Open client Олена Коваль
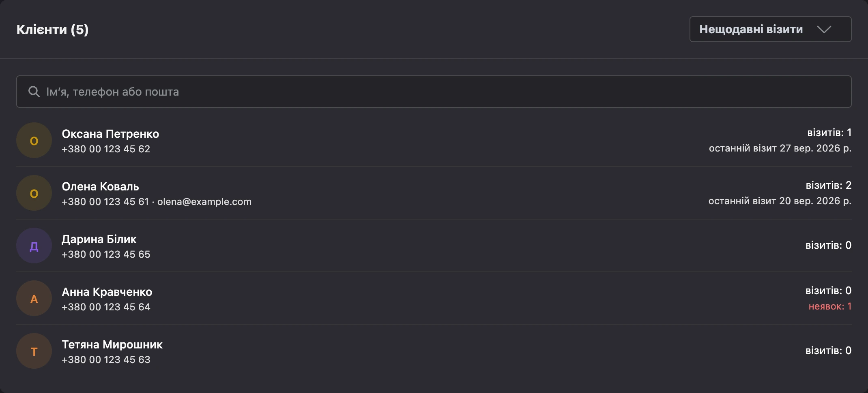The image size is (868, 393). click(434, 193)
